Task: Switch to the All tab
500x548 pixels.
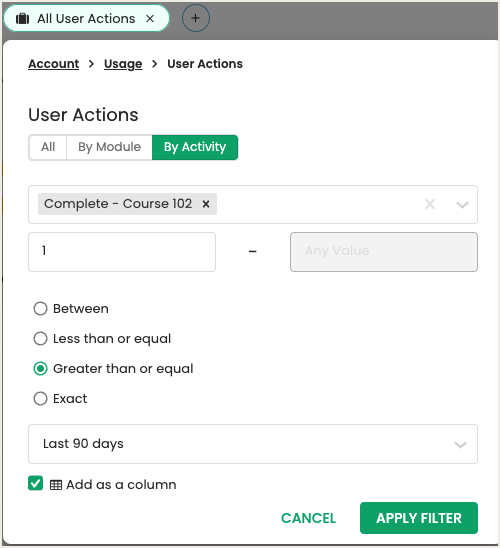Action: (x=48, y=147)
